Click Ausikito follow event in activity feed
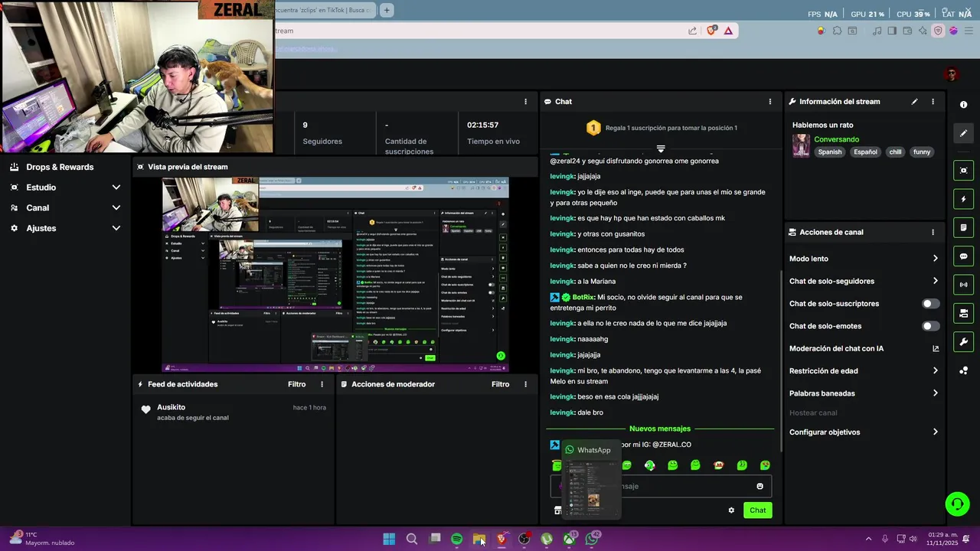Image resolution: width=980 pixels, height=551 pixels. (x=234, y=412)
